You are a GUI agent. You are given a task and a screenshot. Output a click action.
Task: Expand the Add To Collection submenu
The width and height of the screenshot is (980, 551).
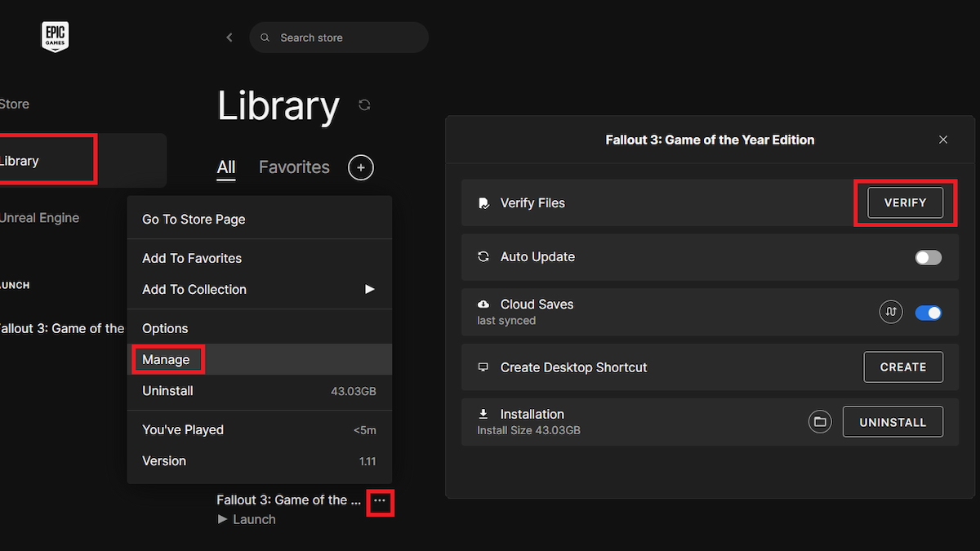pos(369,290)
